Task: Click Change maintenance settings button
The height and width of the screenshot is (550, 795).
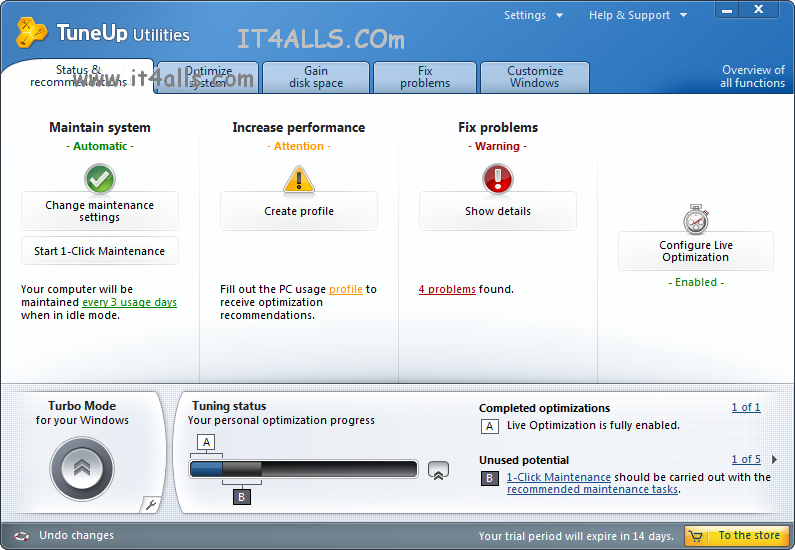Action: point(100,211)
